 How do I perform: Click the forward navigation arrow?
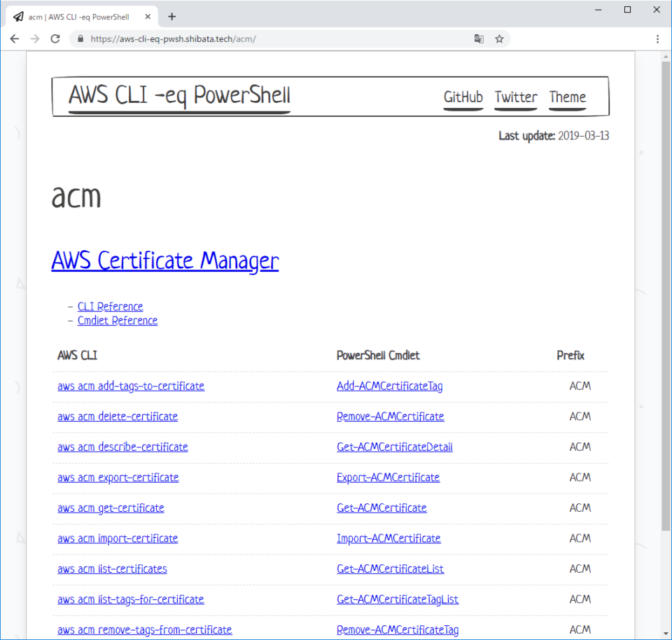pyautogui.click(x=34, y=39)
